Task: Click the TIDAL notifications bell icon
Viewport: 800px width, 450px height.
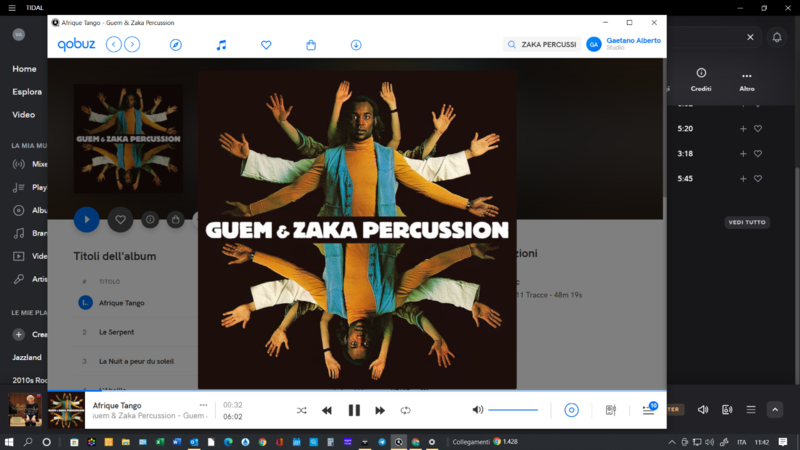Action: pos(777,37)
